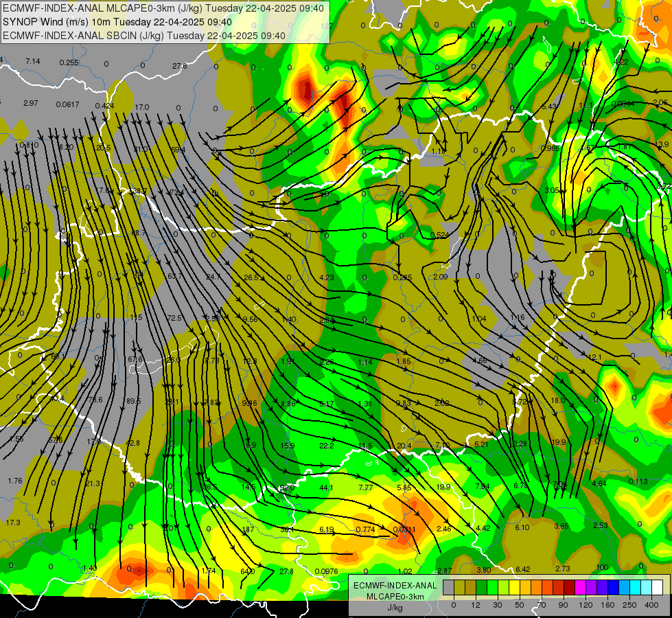The image size is (672, 618).
Task: Select the dark blue legend swatch
Action: 613,588
